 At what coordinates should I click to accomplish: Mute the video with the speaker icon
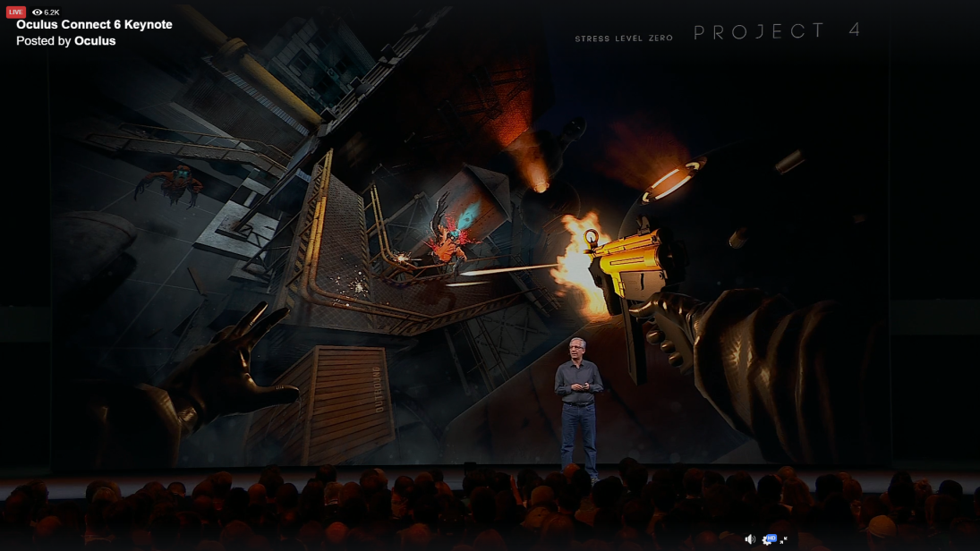(750, 539)
